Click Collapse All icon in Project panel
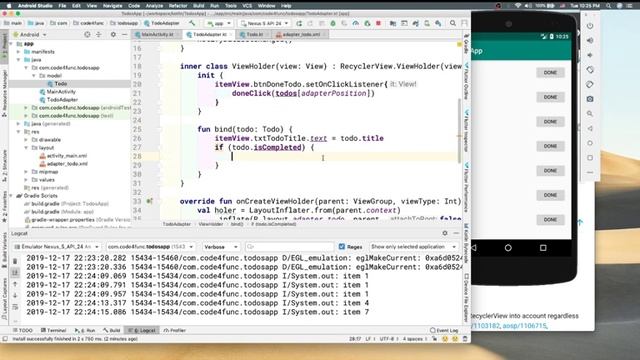This screenshot has height=360, width=640. coord(98,35)
